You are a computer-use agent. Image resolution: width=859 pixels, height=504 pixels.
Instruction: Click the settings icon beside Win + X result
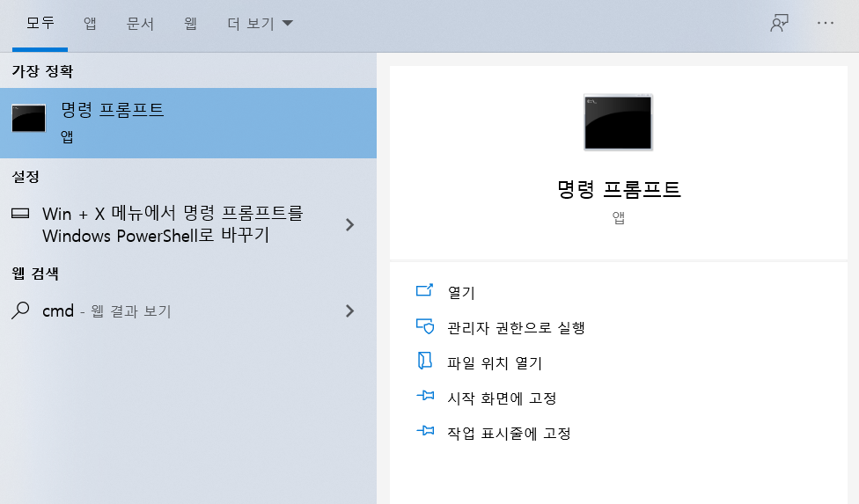point(21,214)
